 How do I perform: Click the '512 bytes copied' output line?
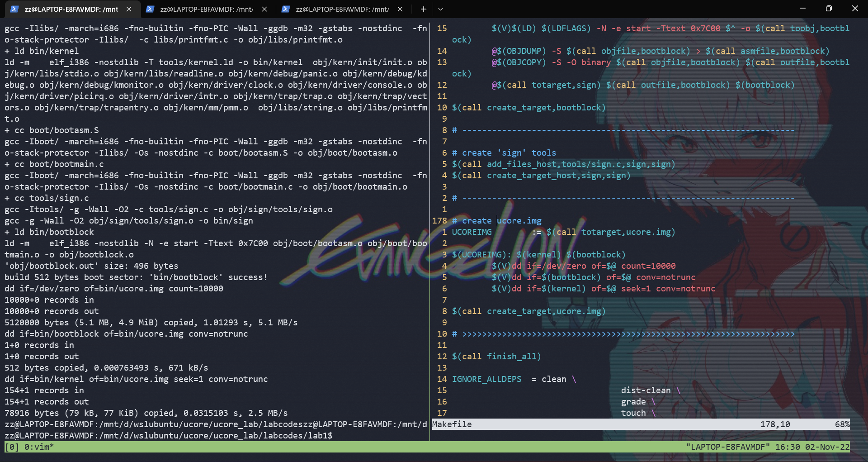pos(106,368)
